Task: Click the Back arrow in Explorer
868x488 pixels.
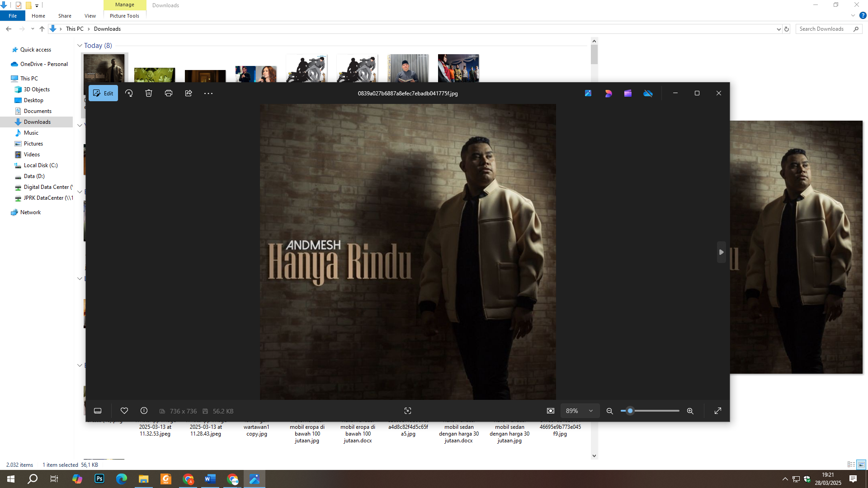Action: click(9, 29)
